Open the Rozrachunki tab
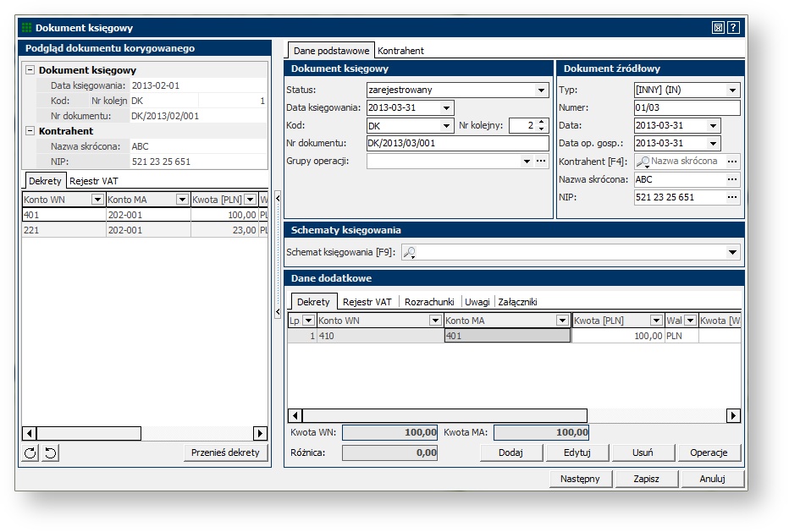789x532 pixels. coord(429,302)
